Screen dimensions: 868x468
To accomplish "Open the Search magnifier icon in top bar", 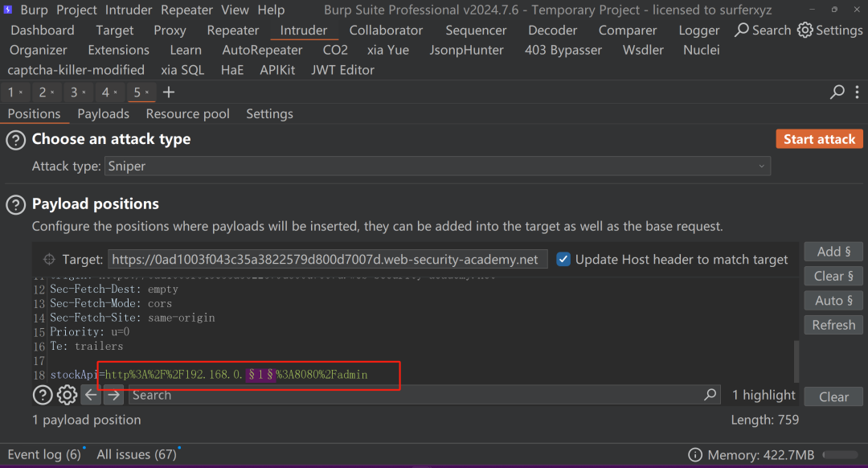I will [742, 30].
